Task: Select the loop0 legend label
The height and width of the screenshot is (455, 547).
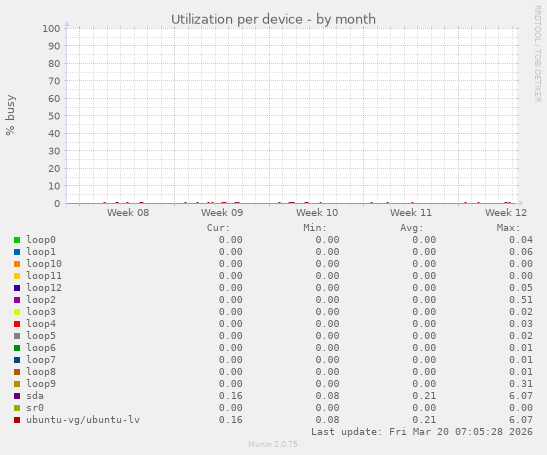Action: (41, 240)
